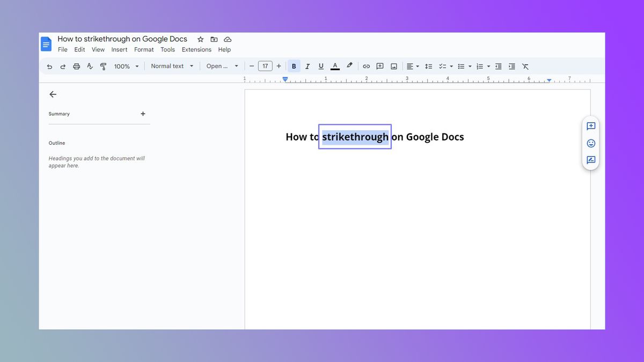Open the Extensions menu
The height and width of the screenshot is (362, 644).
(x=196, y=49)
